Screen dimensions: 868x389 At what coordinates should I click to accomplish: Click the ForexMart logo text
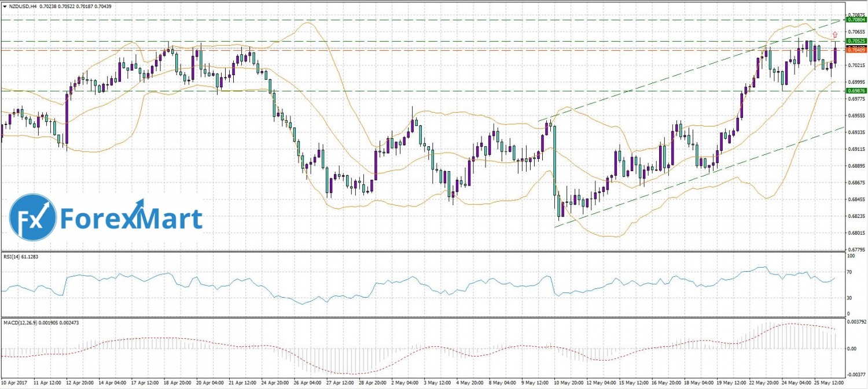coord(131,219)
